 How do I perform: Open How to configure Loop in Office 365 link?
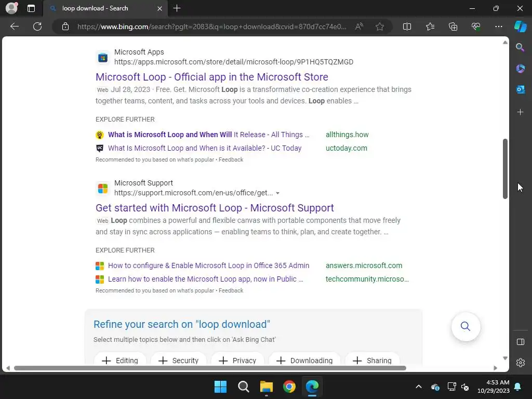pyautogui.click(x=209, y=265)
